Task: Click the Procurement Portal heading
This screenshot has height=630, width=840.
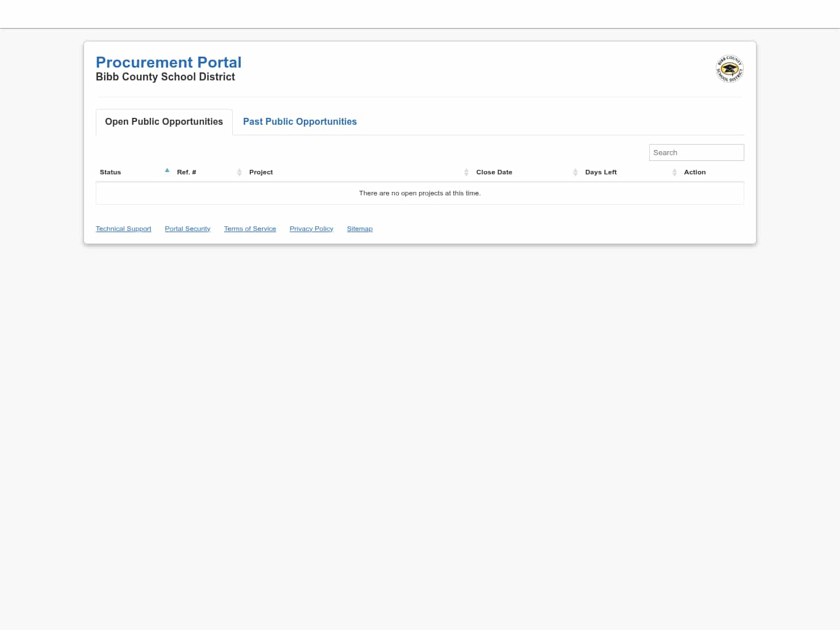Action: click(x=169, y=62)
